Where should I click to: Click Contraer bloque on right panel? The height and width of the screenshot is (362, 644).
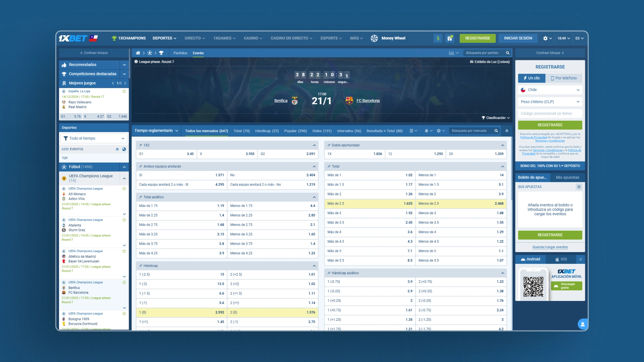(x=550, y=53)
